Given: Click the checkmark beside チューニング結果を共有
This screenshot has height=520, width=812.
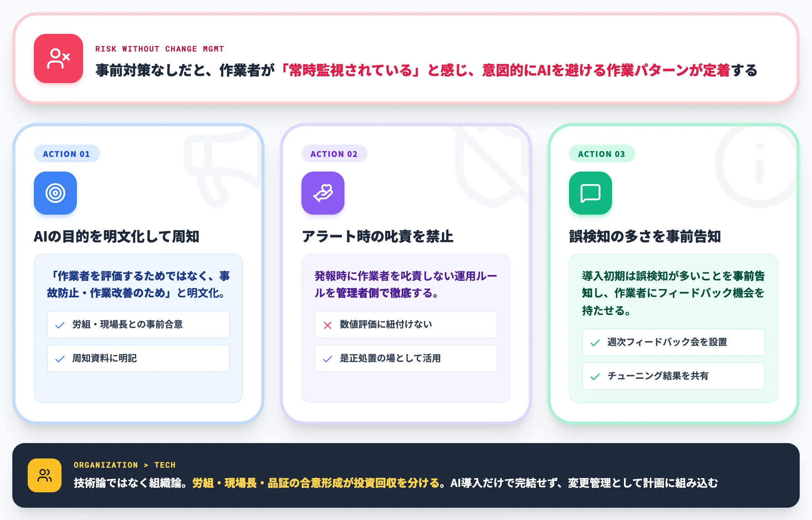Looking at the screenshot, I should 595,377.
